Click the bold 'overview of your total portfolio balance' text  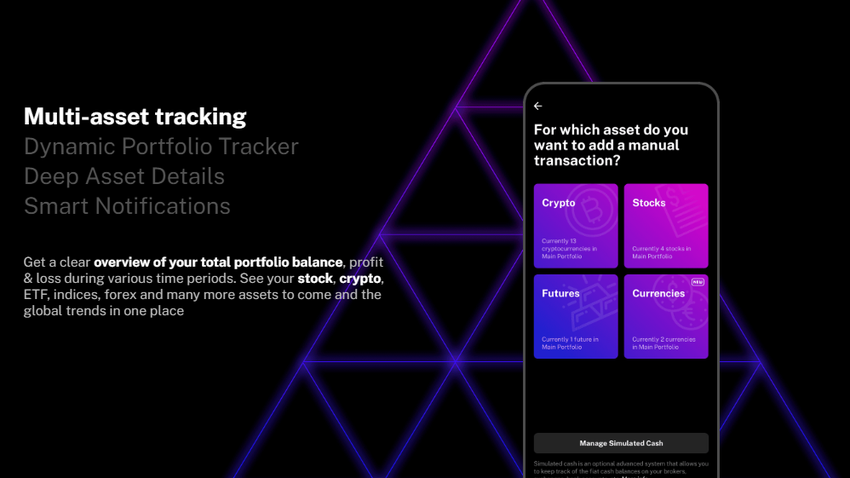pos(218,262)
